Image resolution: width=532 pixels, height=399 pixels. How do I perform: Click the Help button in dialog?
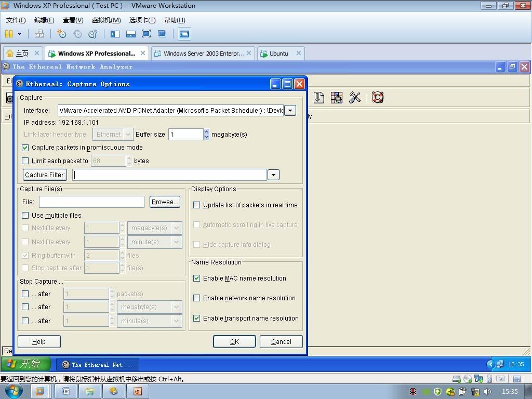pos(39,342)
